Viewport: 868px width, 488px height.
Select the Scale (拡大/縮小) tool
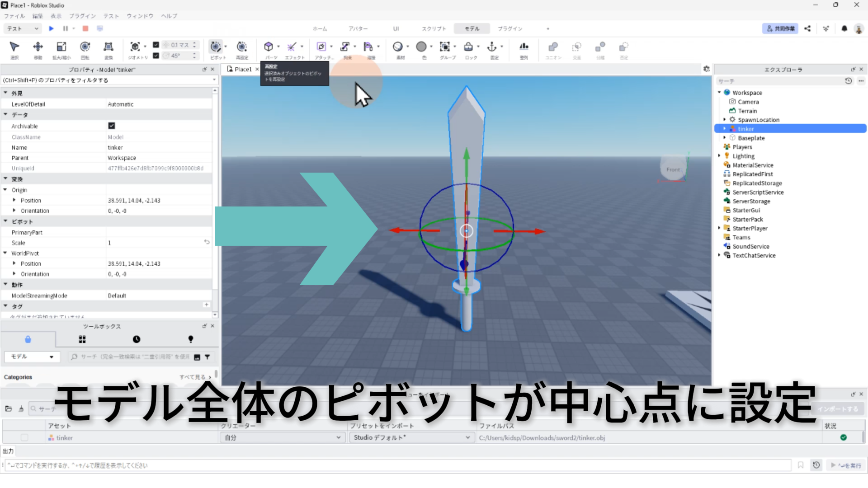(x=61, y=47)
